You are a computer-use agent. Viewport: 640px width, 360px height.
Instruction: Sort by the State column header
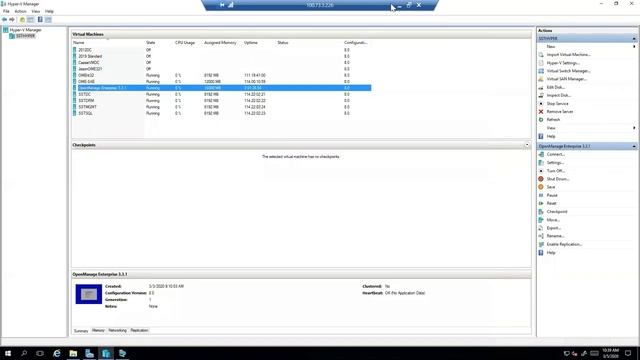151,42
